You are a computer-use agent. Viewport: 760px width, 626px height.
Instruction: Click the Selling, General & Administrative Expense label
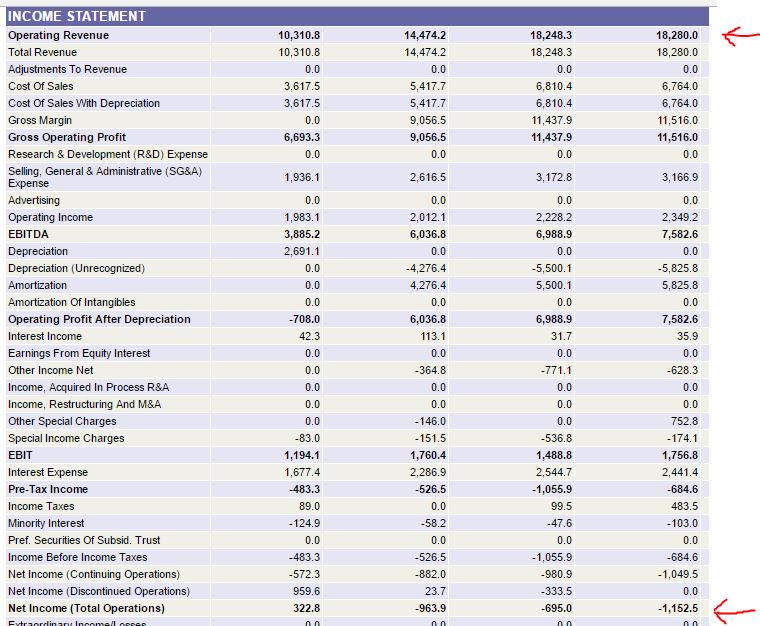pos(104,177)
